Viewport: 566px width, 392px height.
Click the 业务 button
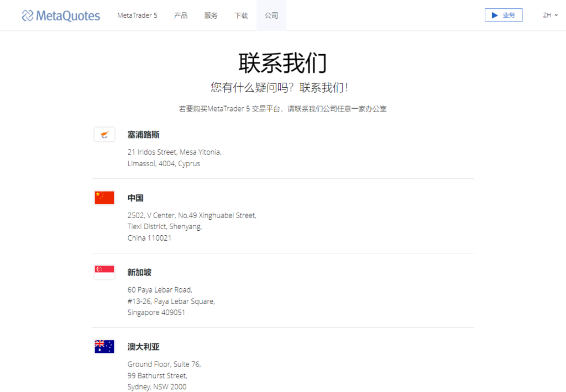coord(503,15)
